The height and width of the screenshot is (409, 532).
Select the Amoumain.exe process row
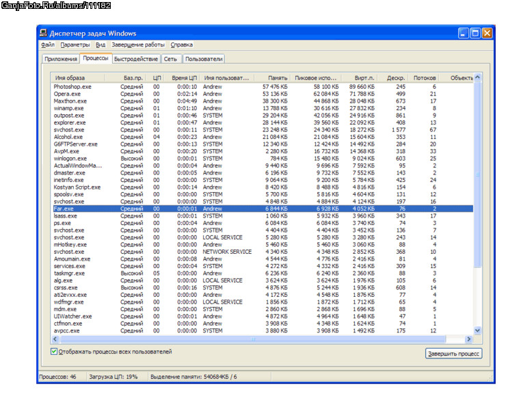point(263,259)
